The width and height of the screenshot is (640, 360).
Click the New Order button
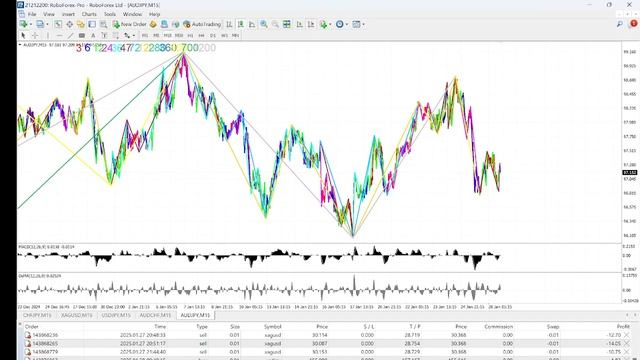pyautogui.click(x=129, y=24)
